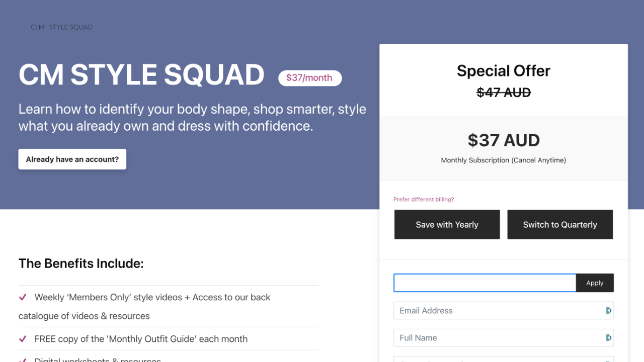
Task: Focus the coupon code input box
Action: (x=485, y=283)
